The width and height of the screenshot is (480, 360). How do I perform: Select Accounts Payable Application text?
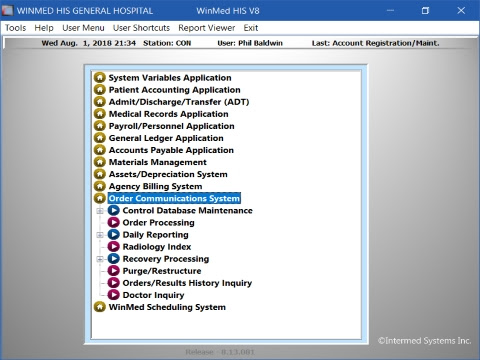(x=171, y=150)
